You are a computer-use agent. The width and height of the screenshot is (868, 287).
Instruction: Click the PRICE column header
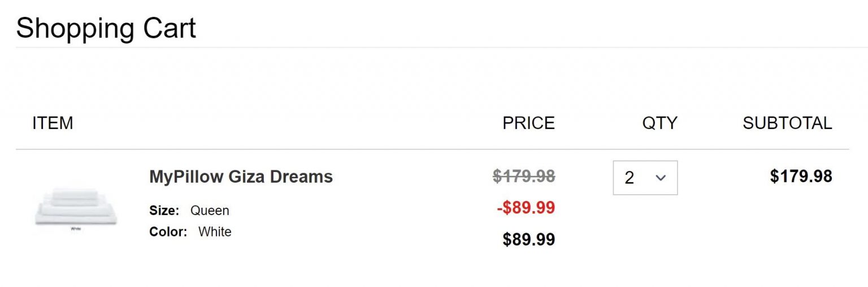point(528,123)
